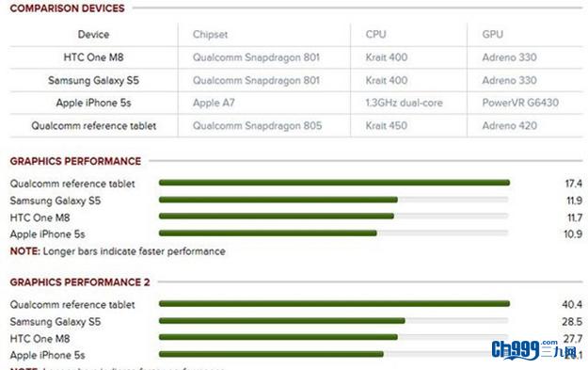Click the Qualcomm Snapdragon 805 cell
This screenshot has height=370, width=588.
pos(257,126)
